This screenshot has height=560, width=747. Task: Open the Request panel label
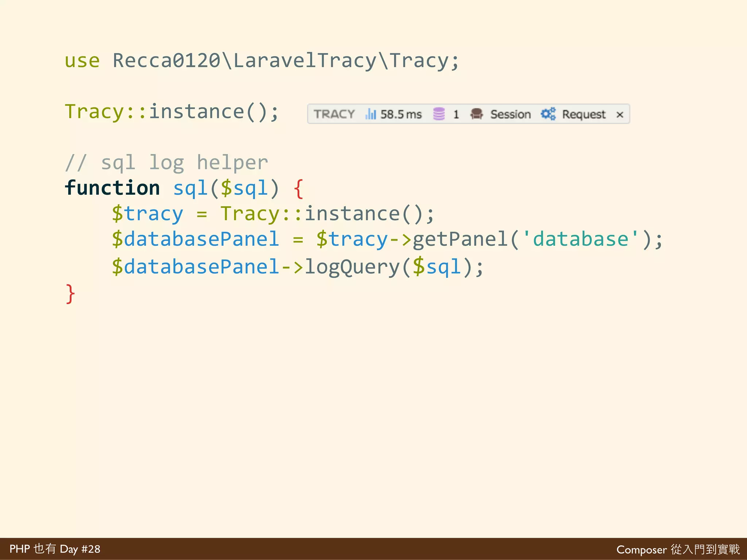tap(584, 114)
